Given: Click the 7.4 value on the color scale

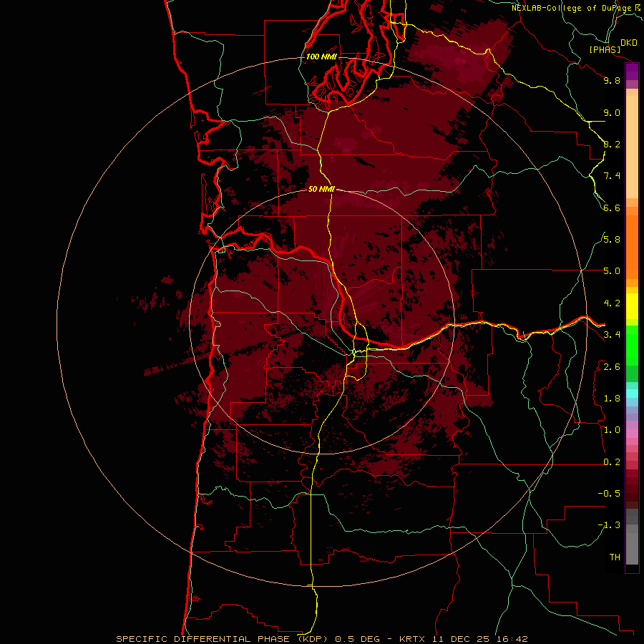Looking at the screenshot, I should pos(612,176).
